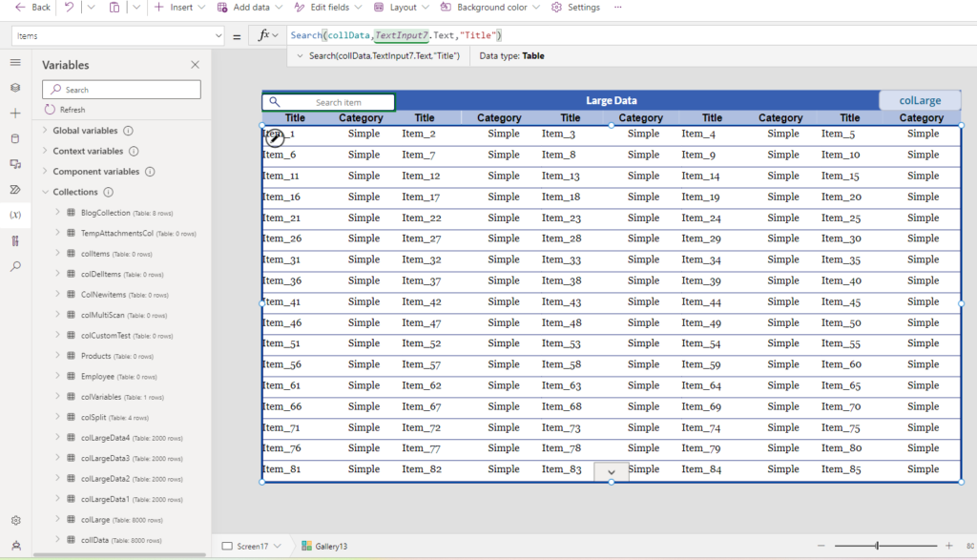The image size is (977, 560).
Task: Click the zoom in plus button
Action: click(949, 546)
